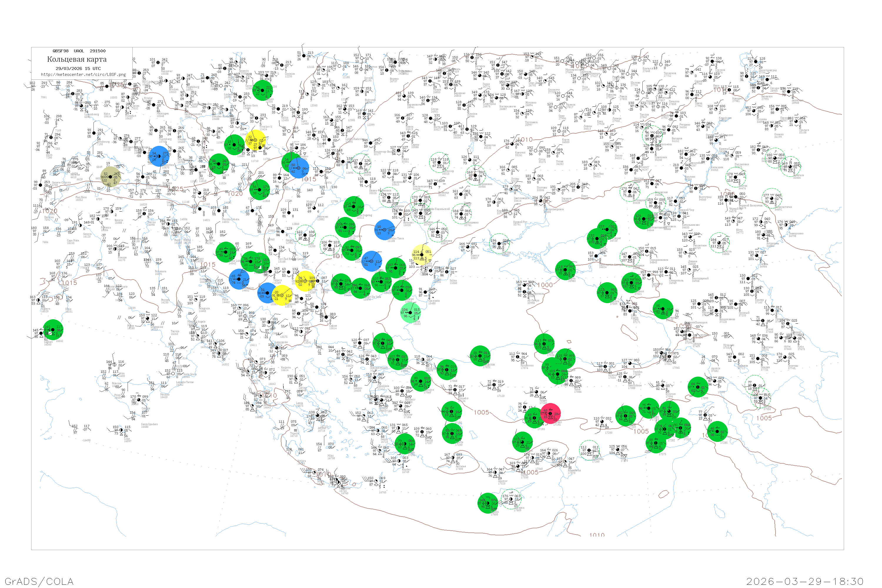Click the '29/03/2026 15 UTC' date line
The image size is (882, 588).
78,68
